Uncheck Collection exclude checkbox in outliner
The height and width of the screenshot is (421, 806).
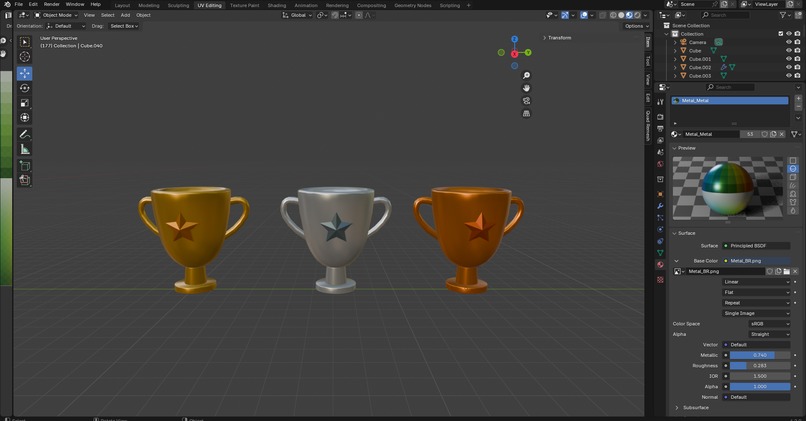coord(781,34)
